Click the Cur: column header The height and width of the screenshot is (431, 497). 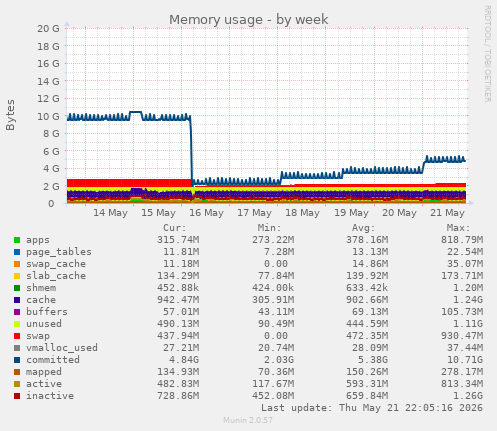(x=175, y=228)
